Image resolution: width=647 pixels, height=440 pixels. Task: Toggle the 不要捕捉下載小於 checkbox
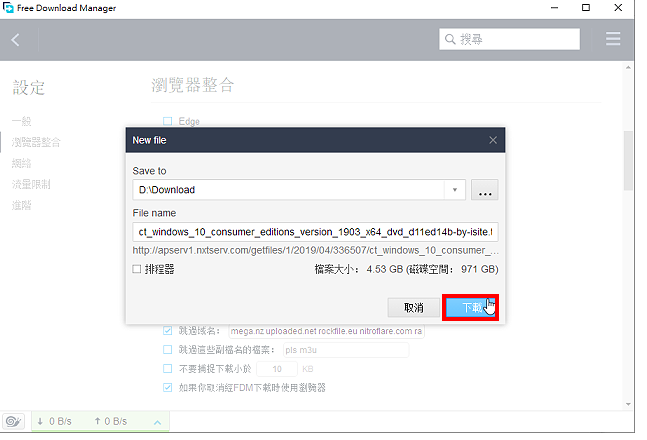167,369
